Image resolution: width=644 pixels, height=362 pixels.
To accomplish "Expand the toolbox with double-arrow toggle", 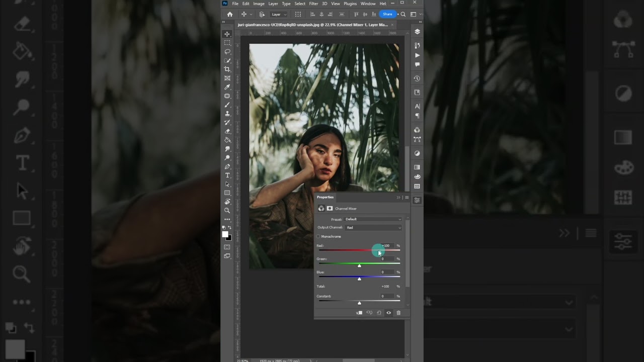I will [224, 22].
